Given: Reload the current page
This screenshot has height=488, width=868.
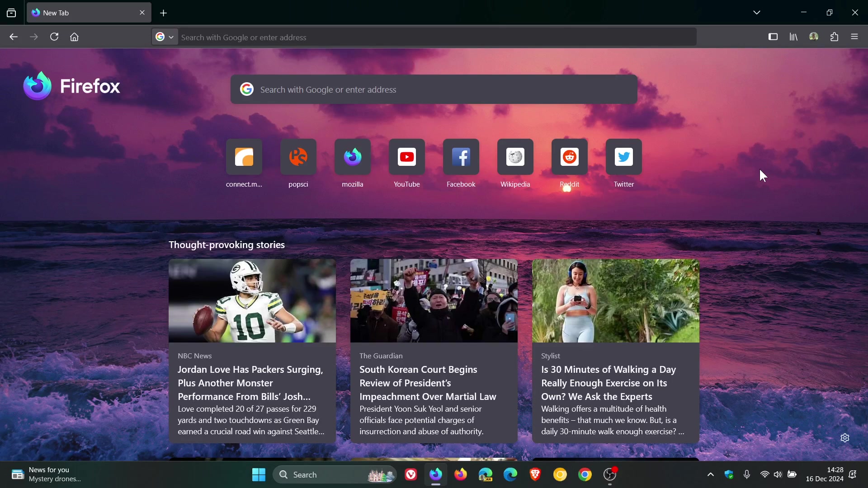Looking at the screenshot, I should coord(54,37).
